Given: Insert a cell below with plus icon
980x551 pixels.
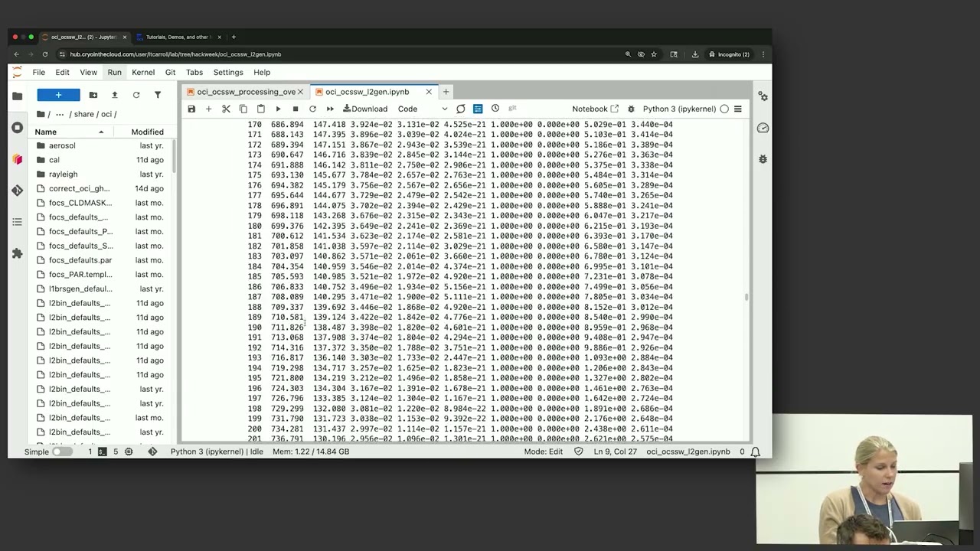Looking at the screenshot, I should tap(208, 109).
